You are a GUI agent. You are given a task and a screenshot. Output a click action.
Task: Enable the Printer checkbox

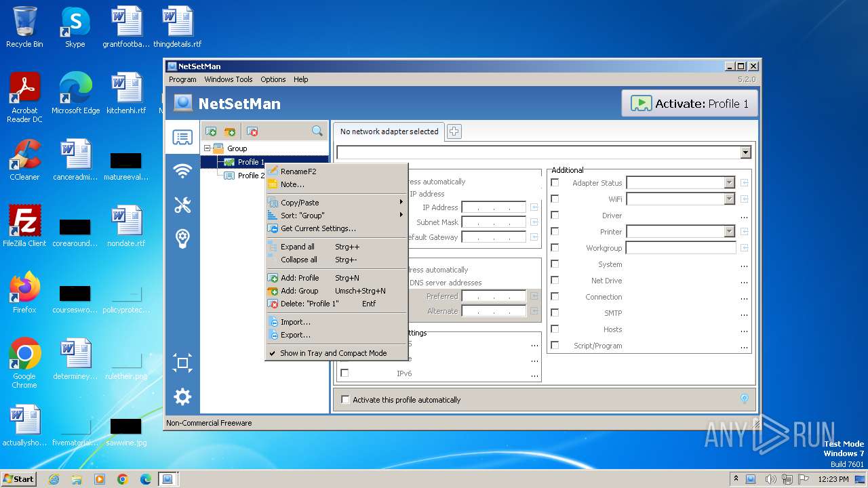click(555, 232)
